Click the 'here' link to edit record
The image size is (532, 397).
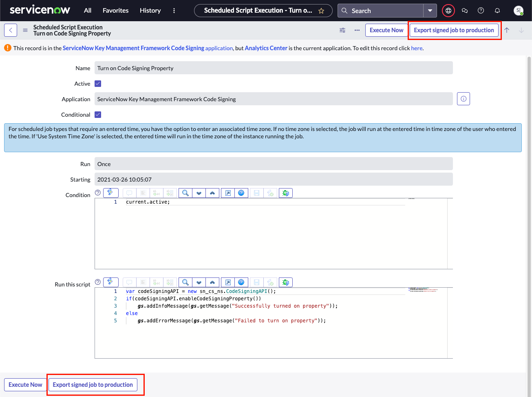point(417,48)
